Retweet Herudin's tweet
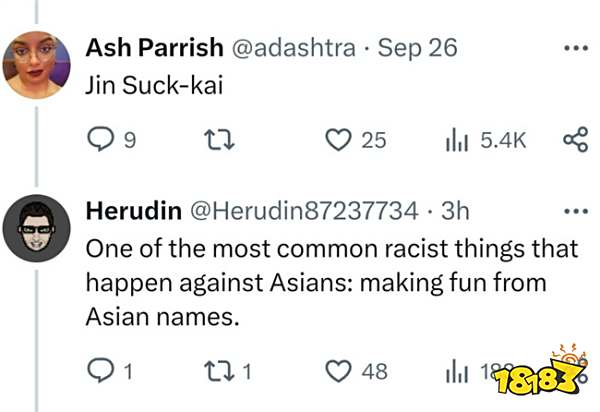 click(x=213, y=372)
